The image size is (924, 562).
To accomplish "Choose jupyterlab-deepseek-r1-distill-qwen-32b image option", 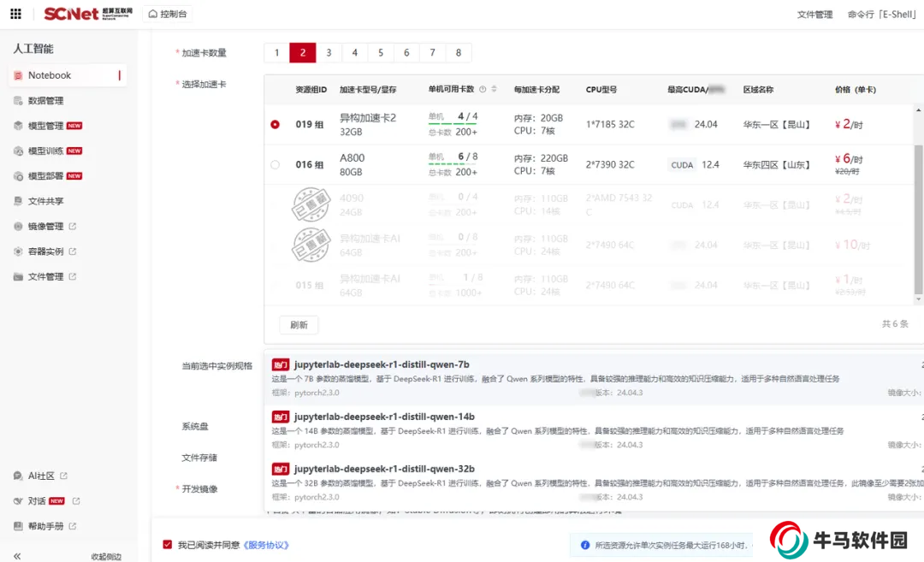I will pyautogui.click(x=384, y=469).
